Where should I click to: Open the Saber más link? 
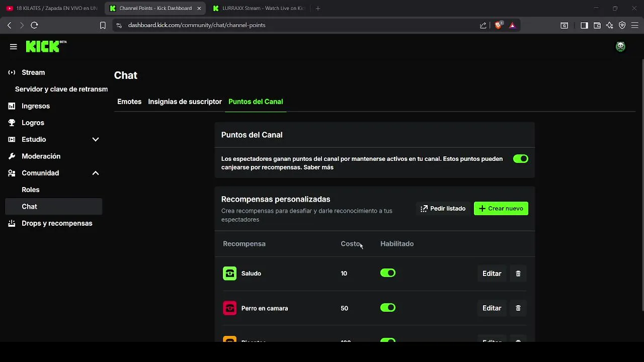318,167
